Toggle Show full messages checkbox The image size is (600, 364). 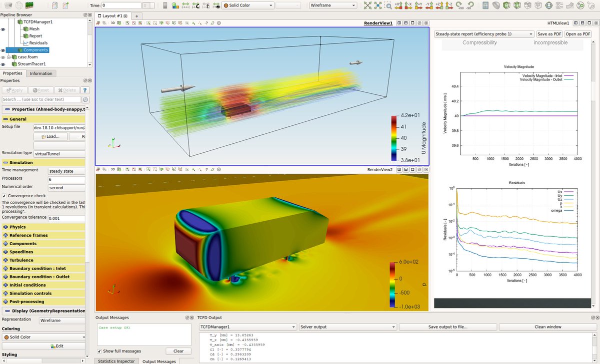click(x=99, y=351)
